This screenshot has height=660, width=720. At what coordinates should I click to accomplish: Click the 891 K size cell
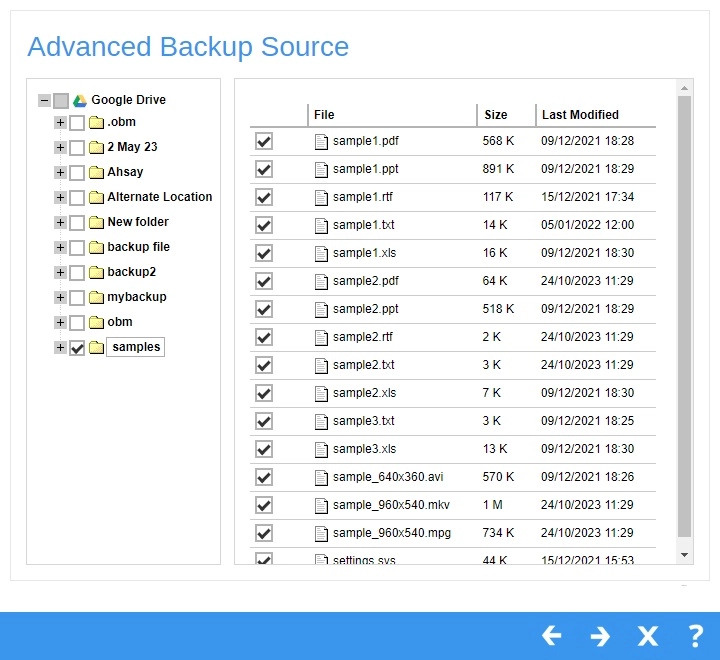click(498, 169)
